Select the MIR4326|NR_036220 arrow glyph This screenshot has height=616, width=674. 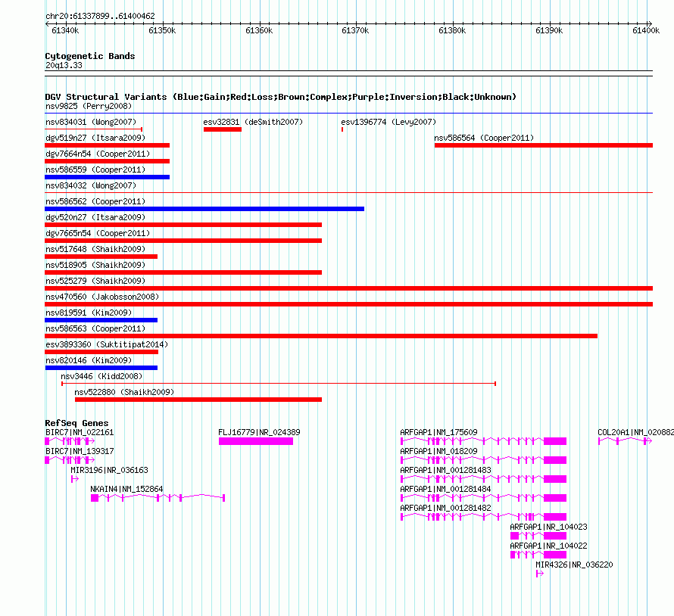540,574
